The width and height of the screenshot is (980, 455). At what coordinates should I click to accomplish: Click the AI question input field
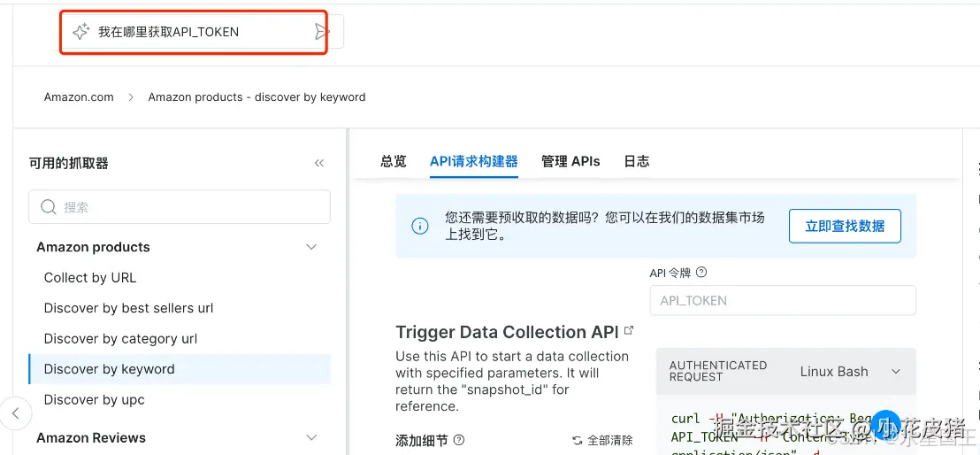(x=203, y=32)
